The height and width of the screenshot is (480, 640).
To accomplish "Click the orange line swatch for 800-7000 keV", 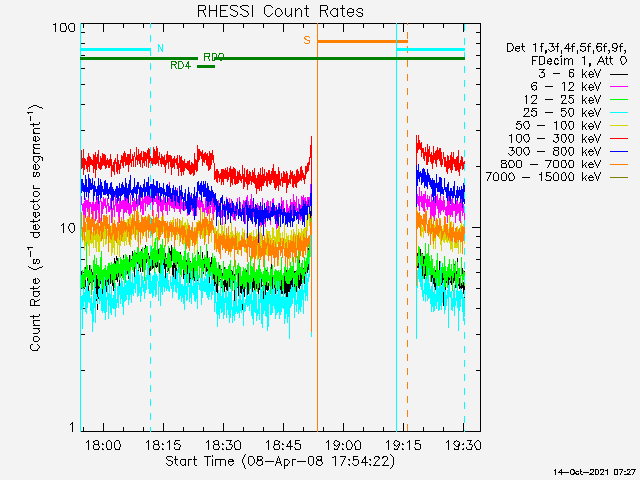I will click(x=618, y=164).
